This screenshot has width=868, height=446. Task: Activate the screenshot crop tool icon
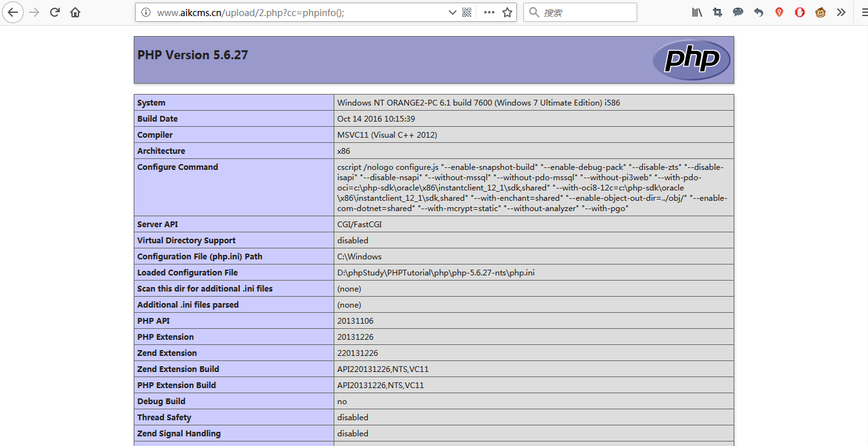[x=718, y=12]
